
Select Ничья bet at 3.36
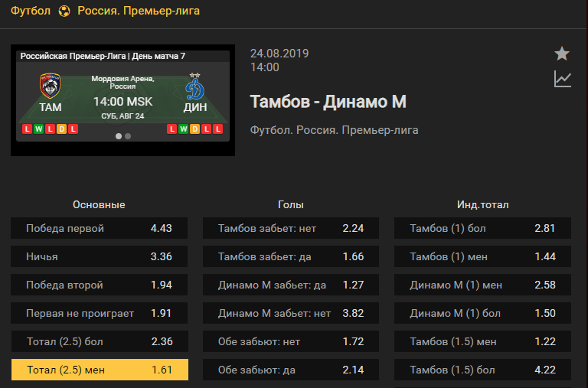point(99,256)
